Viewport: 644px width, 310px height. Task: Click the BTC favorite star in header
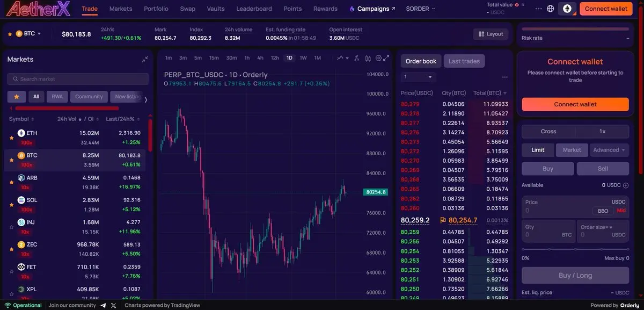point(10,34)
